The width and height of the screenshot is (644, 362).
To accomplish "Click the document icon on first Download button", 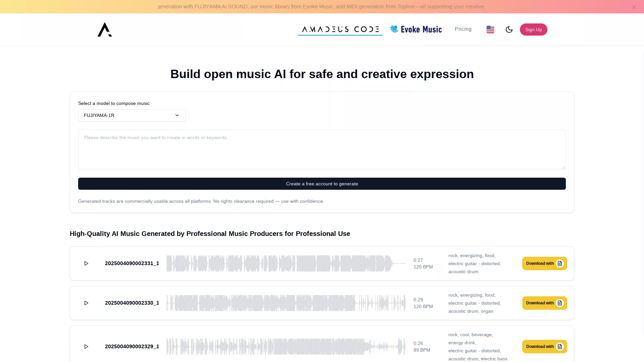I will pyautogui.click(x=559, y=263).
